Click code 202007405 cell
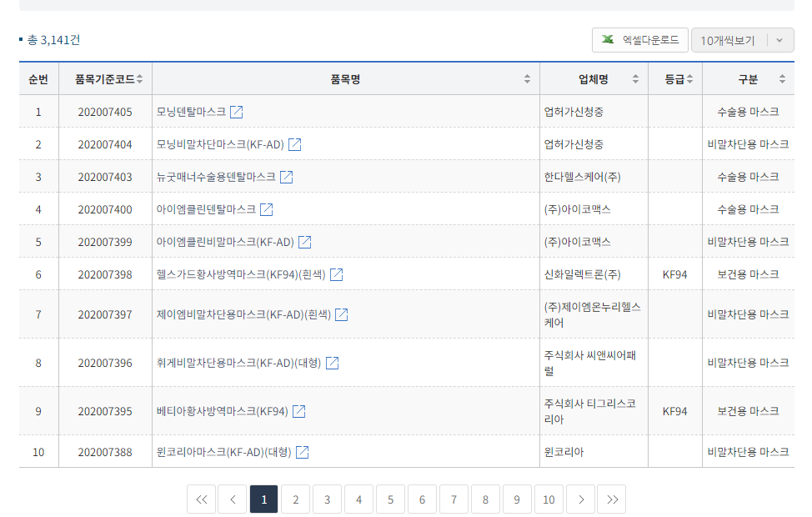The width and height of the screenshot is (812, 517). pyautogui.click(x=105, y=112)
